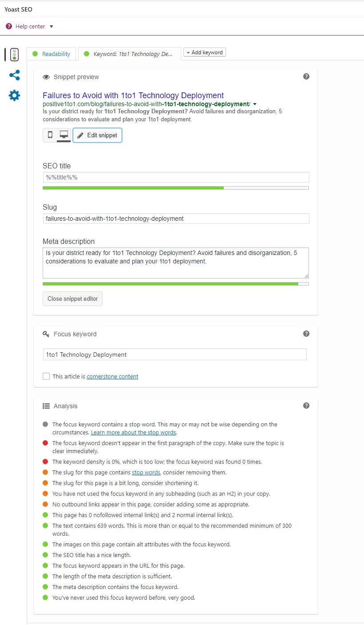Open the Yoast settings gear icon

click(14, 95)
